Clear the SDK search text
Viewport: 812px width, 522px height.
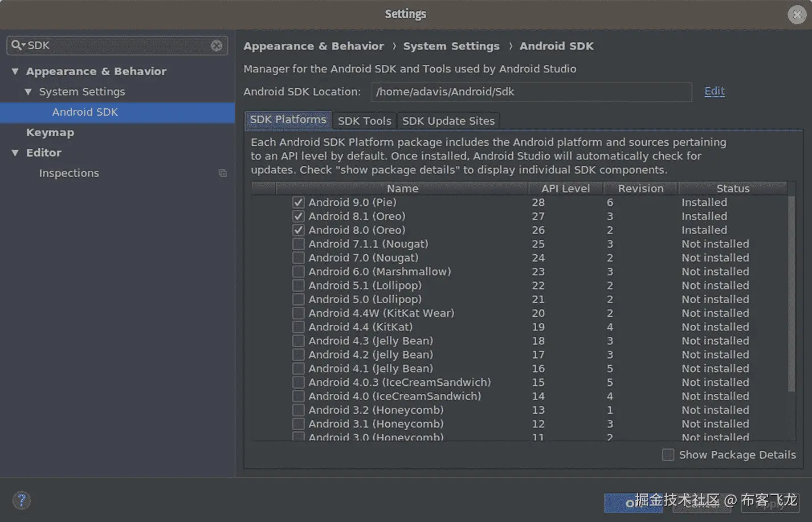click(217, 46)
